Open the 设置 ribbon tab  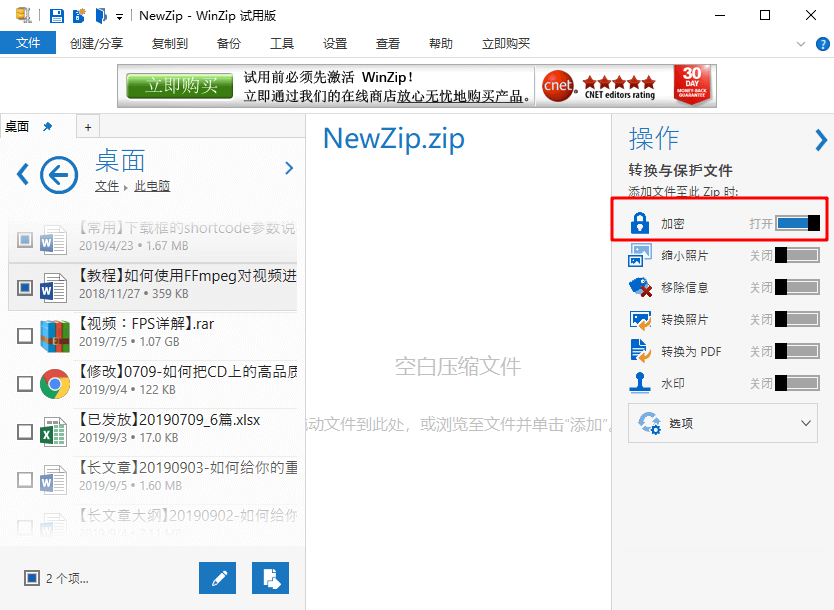tap(335, 43)
